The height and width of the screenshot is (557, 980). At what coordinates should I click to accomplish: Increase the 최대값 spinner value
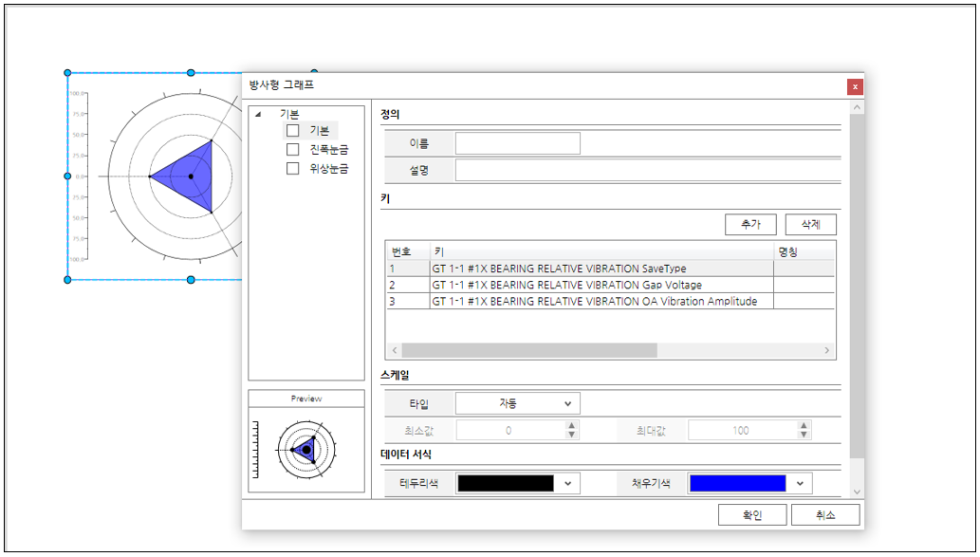tap(804, 425)
